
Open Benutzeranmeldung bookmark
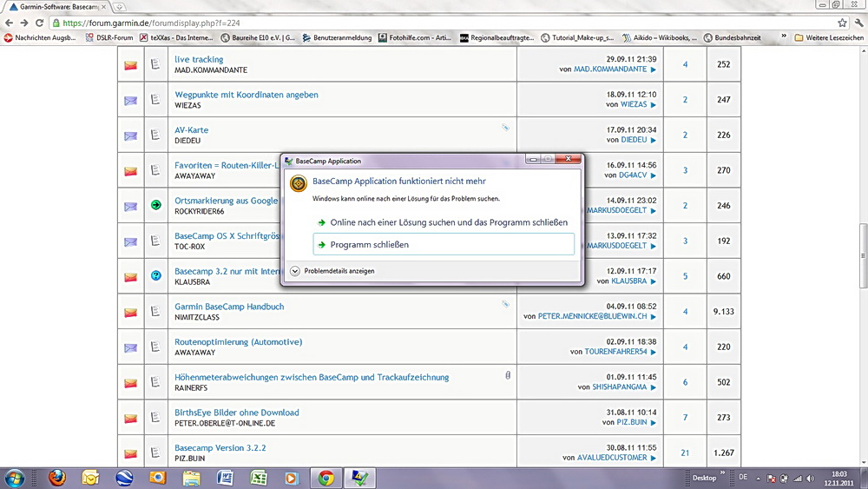point(337,37)
